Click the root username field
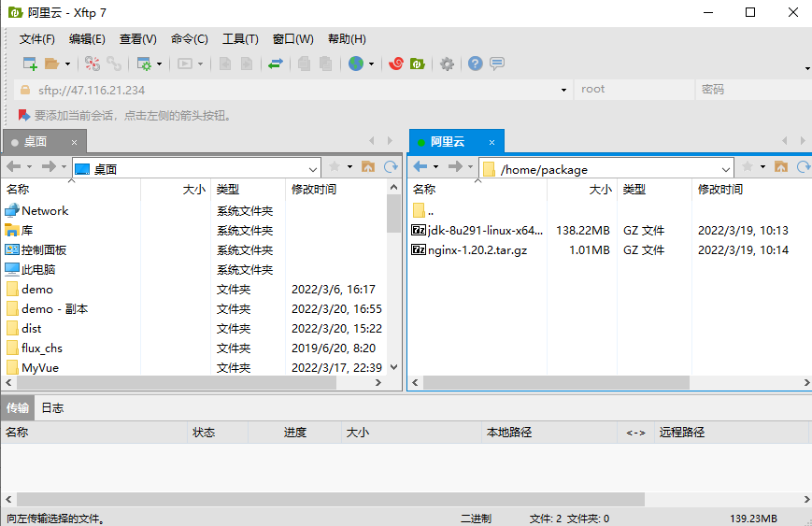Image resolution: width=812 pixels, height=526 pixels. click(634, 90)
